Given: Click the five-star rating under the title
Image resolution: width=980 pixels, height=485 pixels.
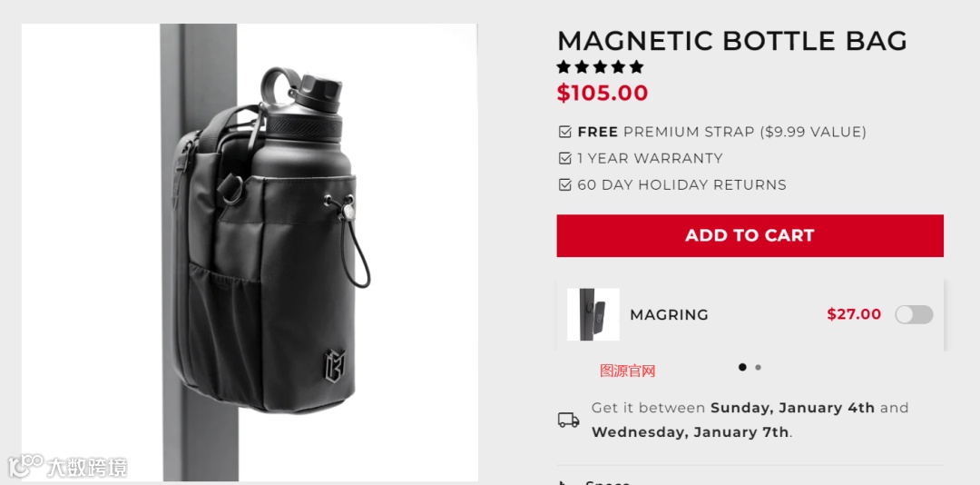Looking at the screenshot, I should (x=600, y=67).
